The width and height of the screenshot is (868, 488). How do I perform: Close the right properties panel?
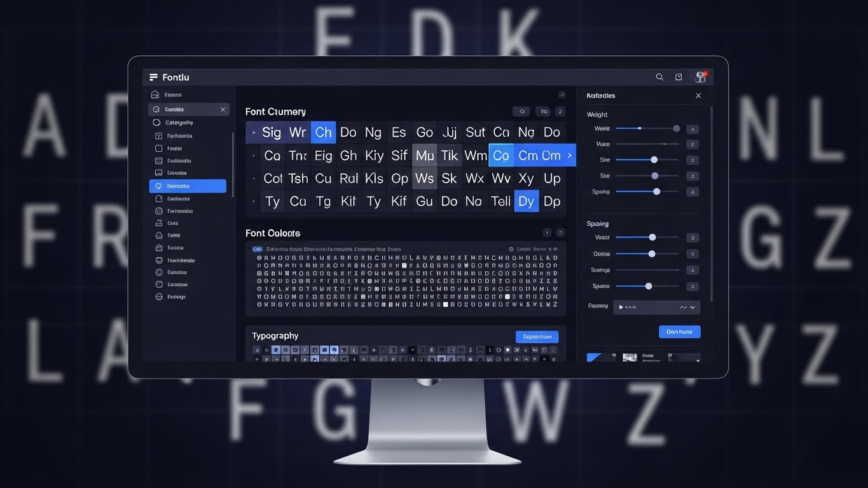pyautogui.click(x=698, y=95)
